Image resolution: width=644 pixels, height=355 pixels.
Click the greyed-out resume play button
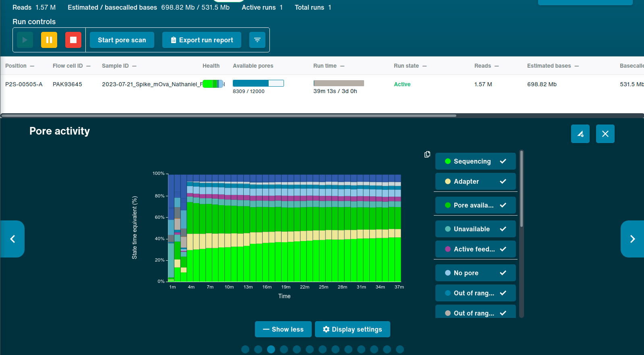click(25, 40)
